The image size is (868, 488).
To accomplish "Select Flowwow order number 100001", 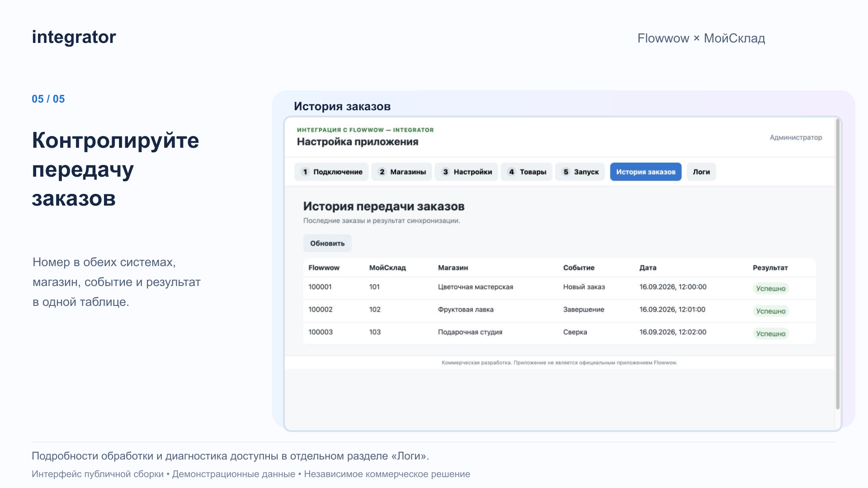I will 320,287.
